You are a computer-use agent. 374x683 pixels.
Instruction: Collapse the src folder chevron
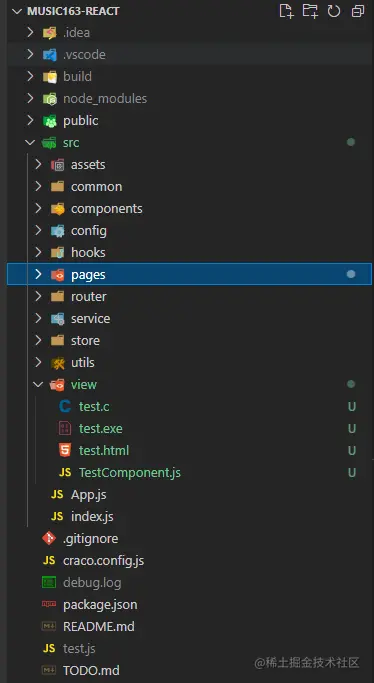click(30, 142)
